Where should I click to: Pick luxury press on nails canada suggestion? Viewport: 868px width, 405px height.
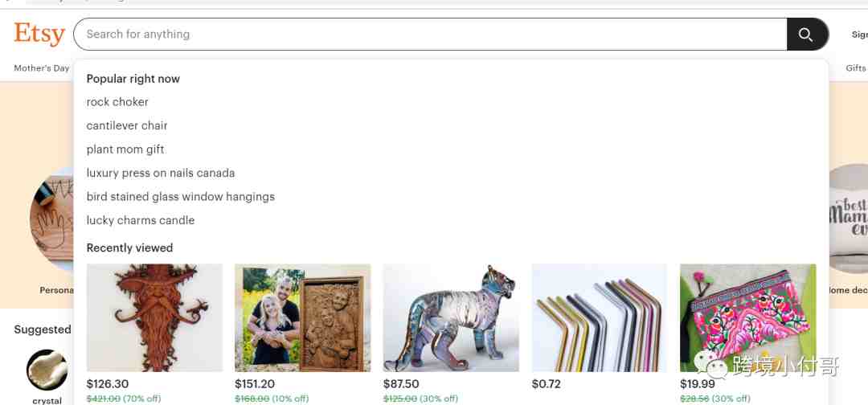click(161, 174)
